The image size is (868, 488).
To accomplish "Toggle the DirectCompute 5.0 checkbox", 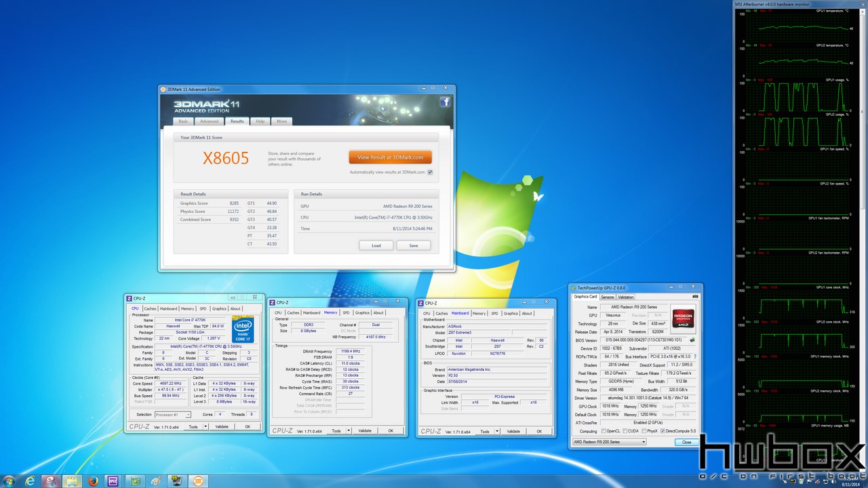I will [663, 431].
